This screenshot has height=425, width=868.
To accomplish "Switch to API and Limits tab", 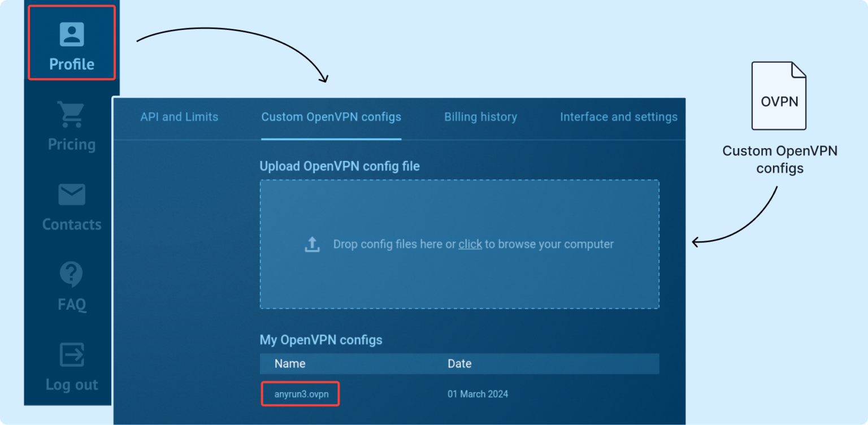I will click(179, 117).
